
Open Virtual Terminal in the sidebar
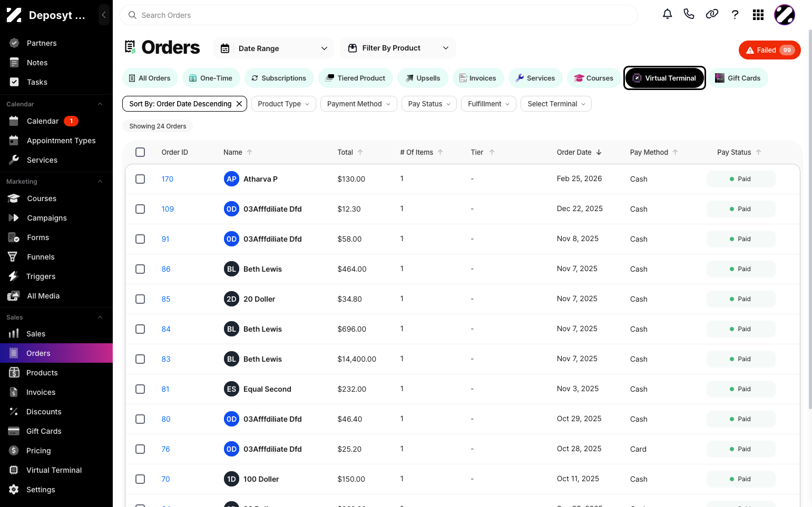pos(56,470)
